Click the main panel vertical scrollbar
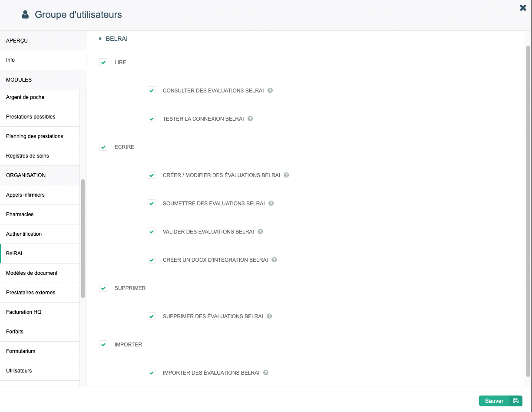The height and width of the screenshot is (412, 532). click(x=528, y=211)
